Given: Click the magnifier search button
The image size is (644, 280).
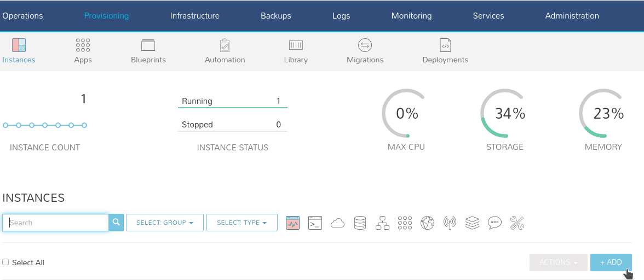Looking at the screenshot, I should coord(116,222).
